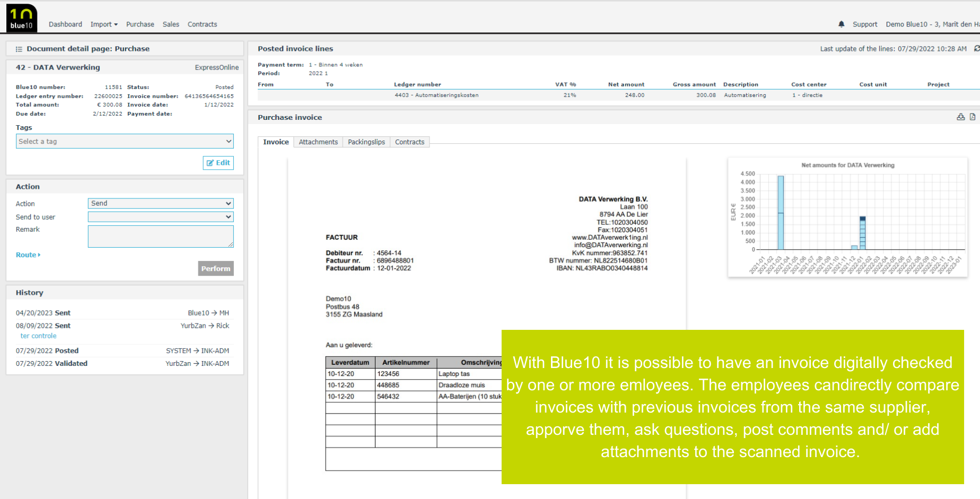980x499 pixels.
Task: Click the Gross amount column header
Action: 694,85
